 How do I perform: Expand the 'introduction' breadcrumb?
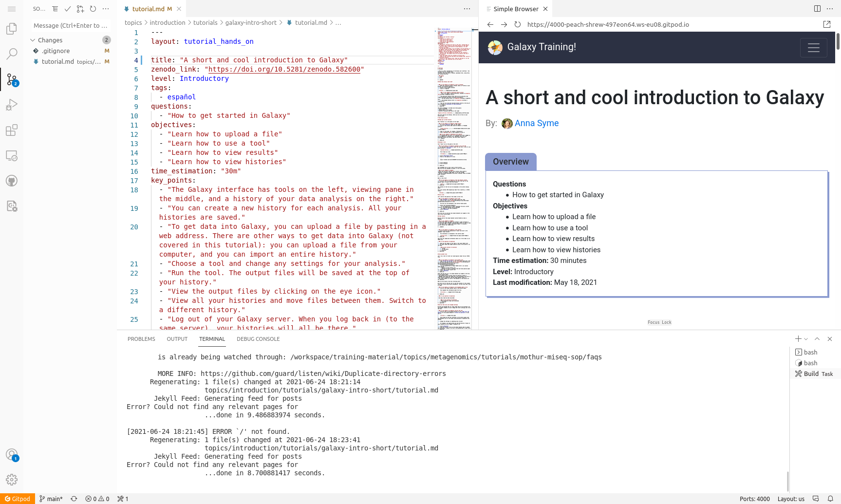168,22
